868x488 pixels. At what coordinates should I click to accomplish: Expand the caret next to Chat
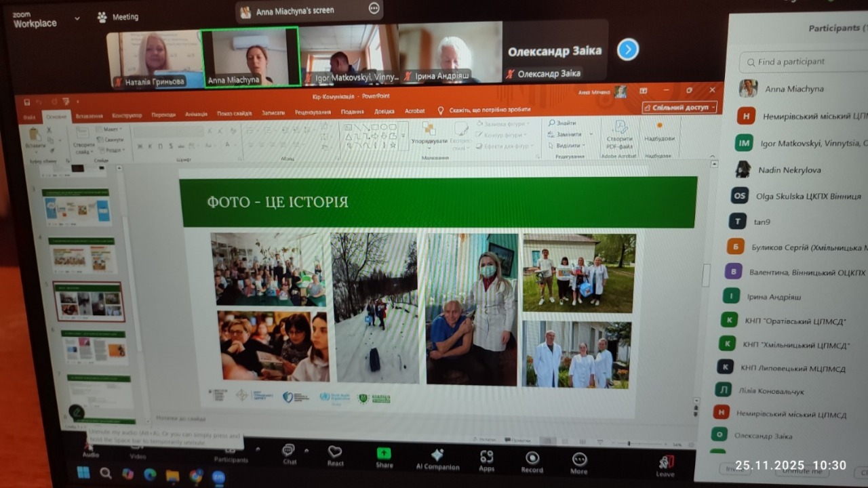pyautogui.click(x=306, y=449)
